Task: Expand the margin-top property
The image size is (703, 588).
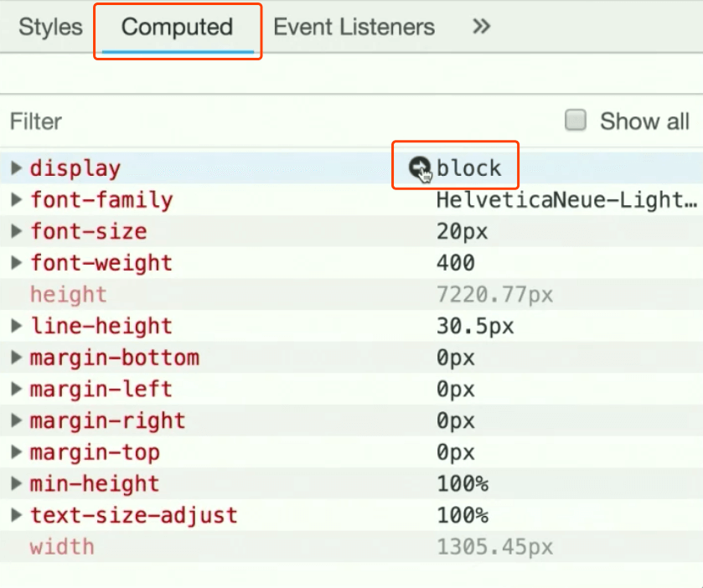Action: point(16,452)
